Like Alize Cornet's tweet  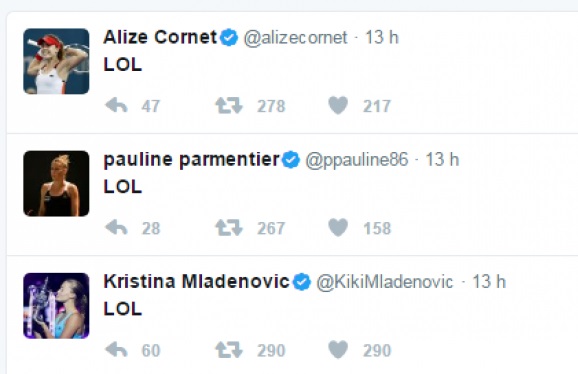(338, 105)
